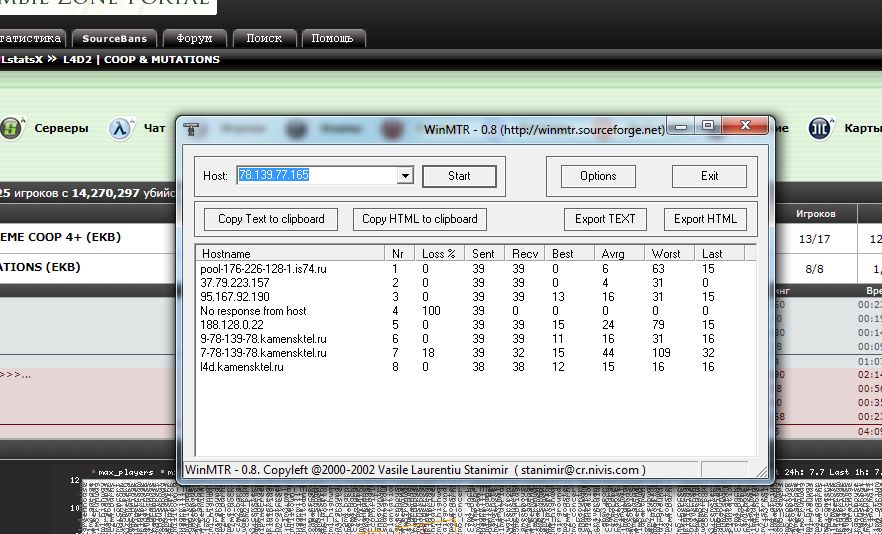This screenshot has height=534, width=882.
Task: Click the EME COOP 4+ (EKB) server row
Action: click(88, 237)
